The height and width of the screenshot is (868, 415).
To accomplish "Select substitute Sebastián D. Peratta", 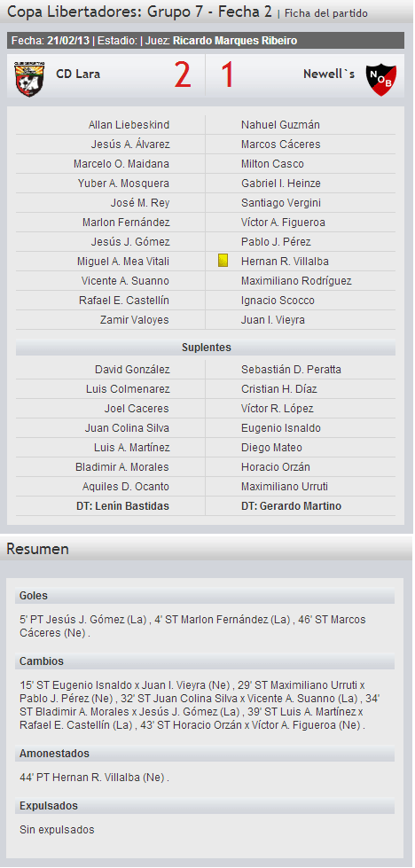I will coord(291,369).
